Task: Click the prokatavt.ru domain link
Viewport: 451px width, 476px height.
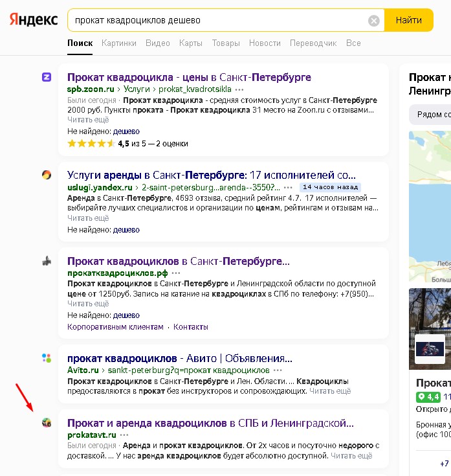Action: point(92,435)
